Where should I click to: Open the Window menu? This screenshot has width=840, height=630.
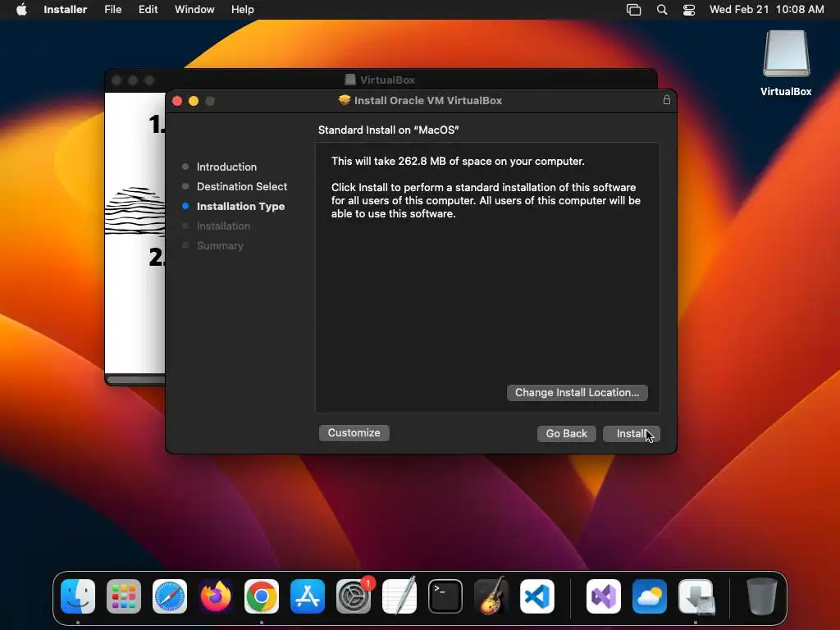(194, 10)
